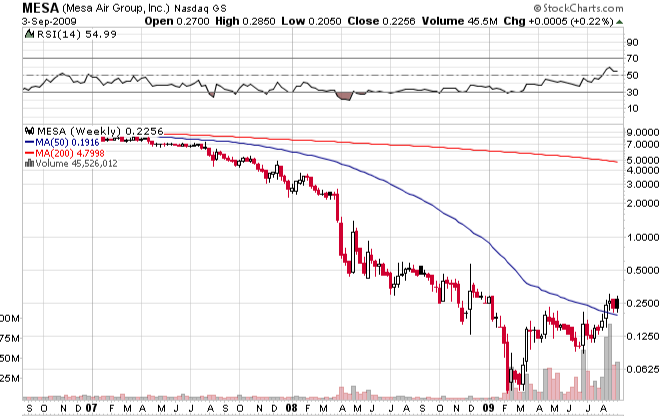Click the Nasdaq GS exchange label

[200, 8]
